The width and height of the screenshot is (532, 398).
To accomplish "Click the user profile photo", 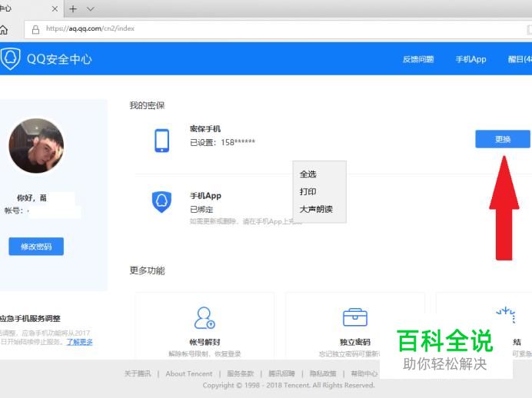I will point(36,145).
